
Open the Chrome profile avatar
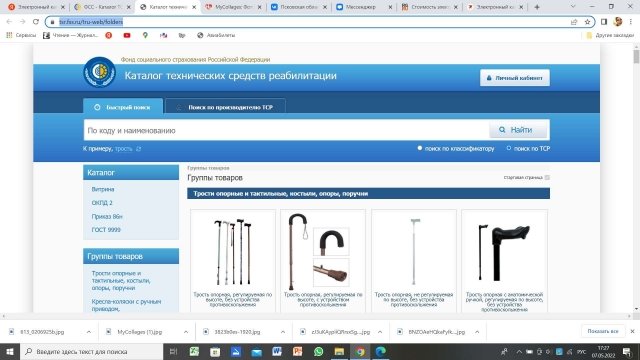(x=618, y=22)
